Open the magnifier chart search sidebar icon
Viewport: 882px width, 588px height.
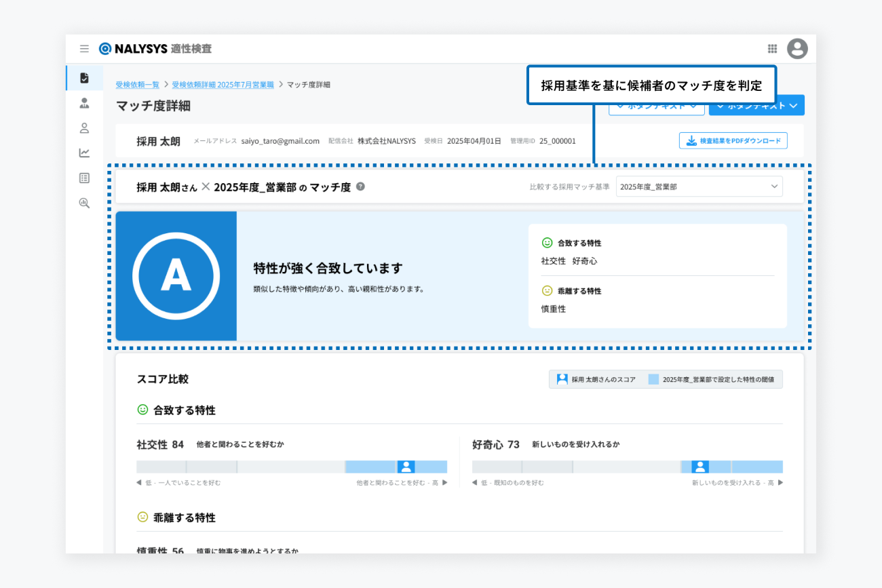pos(84,203)
